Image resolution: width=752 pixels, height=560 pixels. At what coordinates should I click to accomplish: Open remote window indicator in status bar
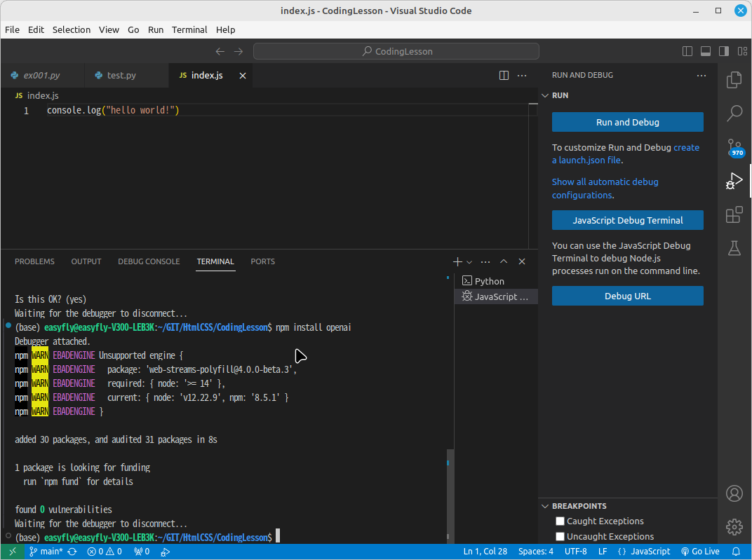pos(13,552)
